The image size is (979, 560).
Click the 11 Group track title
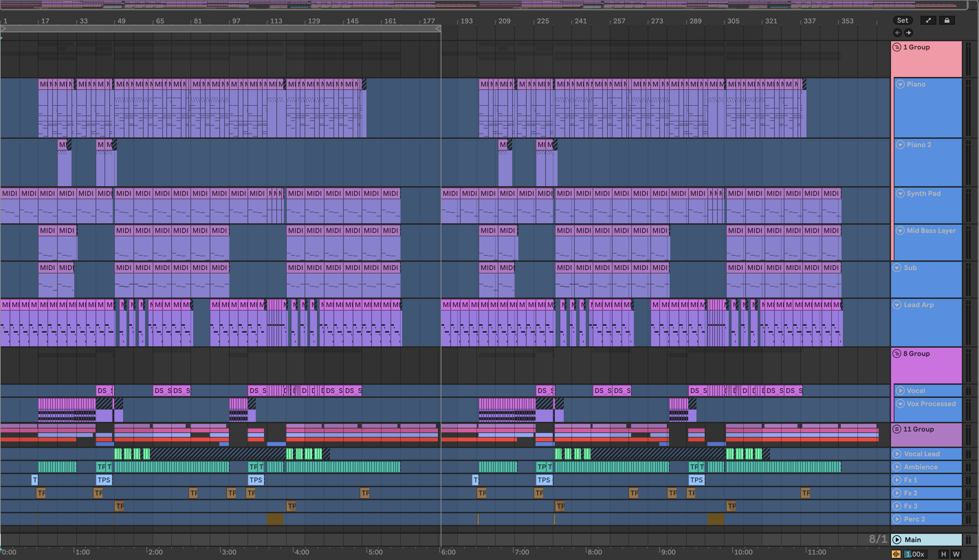918,429
